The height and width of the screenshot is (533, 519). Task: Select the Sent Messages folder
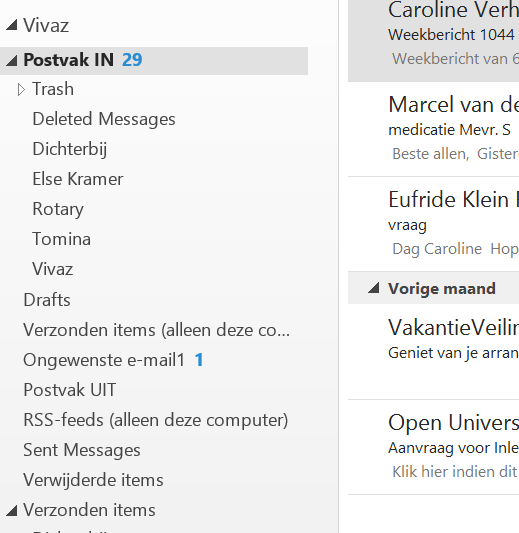(82, 450)
